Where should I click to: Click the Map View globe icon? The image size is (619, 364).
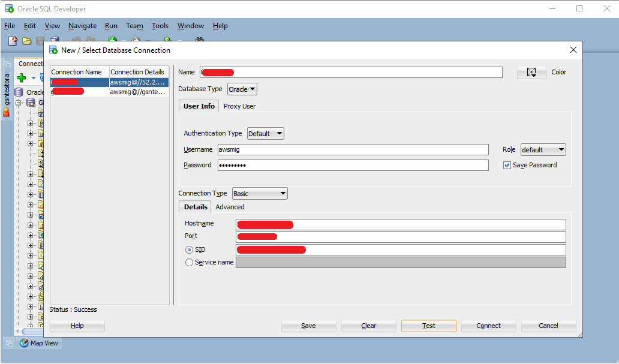click(24, 343)
